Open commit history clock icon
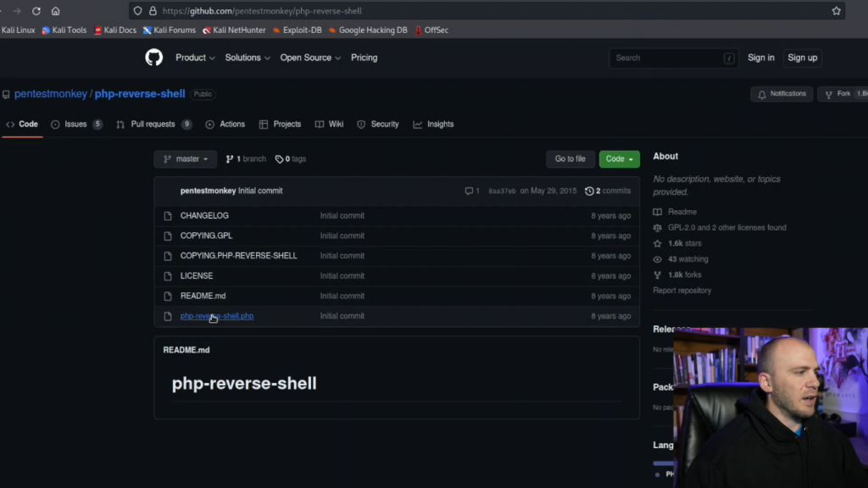Screen dimensions: 868x488 (x=589, y=191)
